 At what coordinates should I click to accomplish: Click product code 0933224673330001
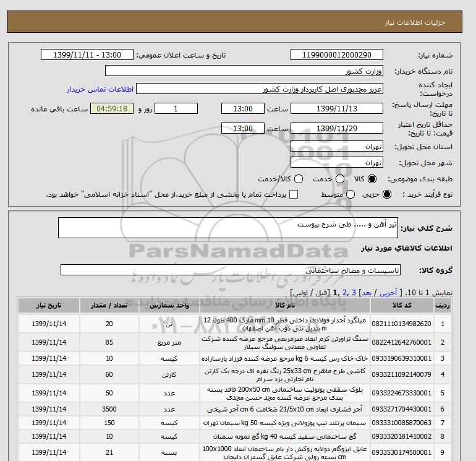tap(401, 393)
